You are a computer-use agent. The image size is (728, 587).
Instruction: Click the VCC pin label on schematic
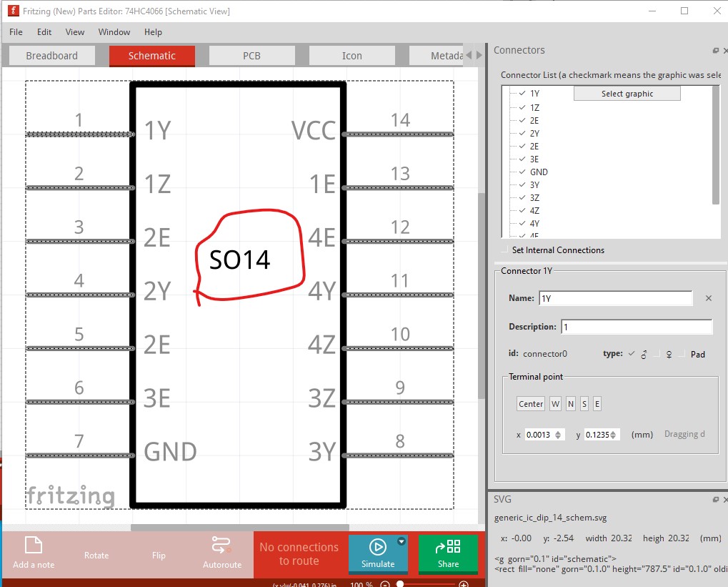click(314, 131)
